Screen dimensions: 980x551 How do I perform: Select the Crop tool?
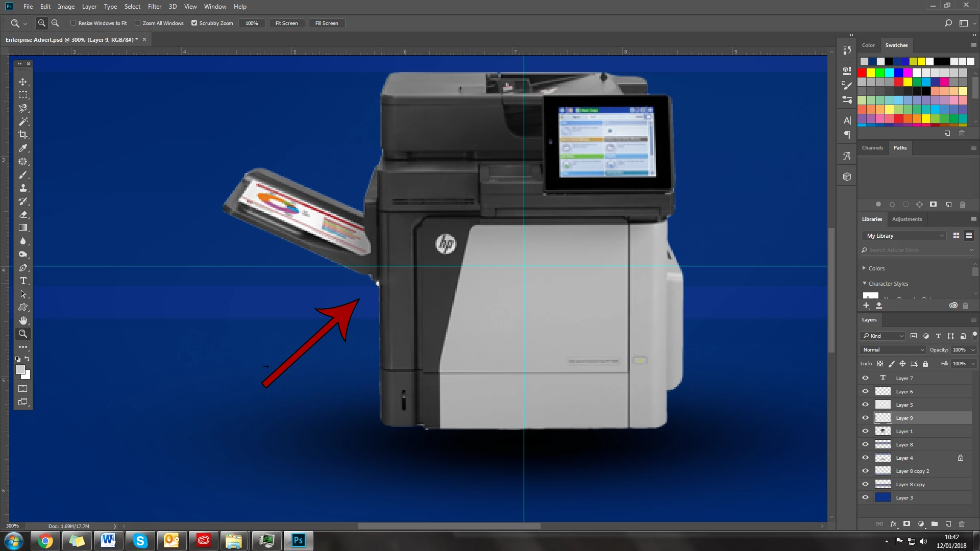23,135
